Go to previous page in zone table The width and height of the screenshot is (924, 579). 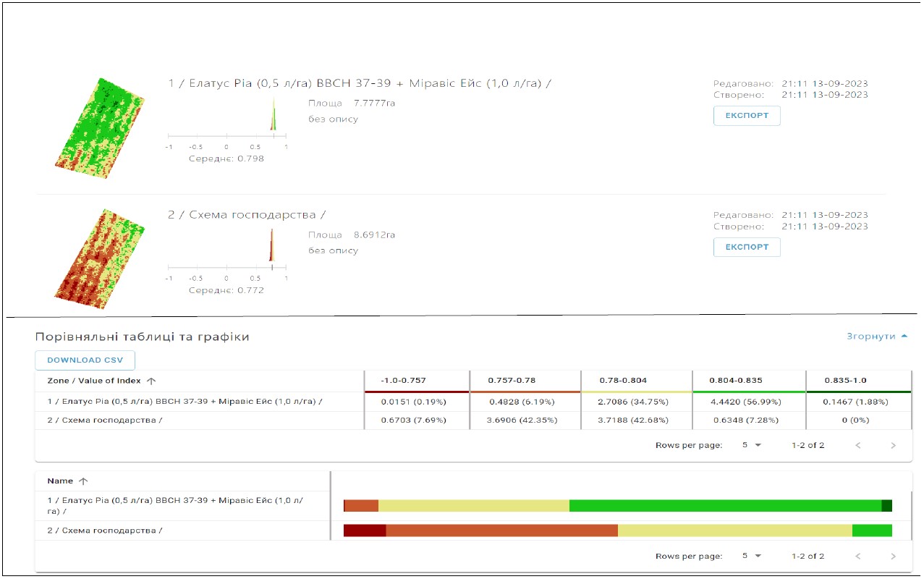point(858,445)
